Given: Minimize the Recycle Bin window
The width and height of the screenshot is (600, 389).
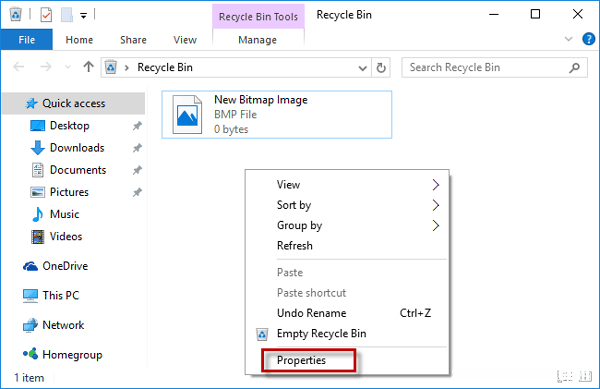Looking at the screenshot, I should (494, 15).
